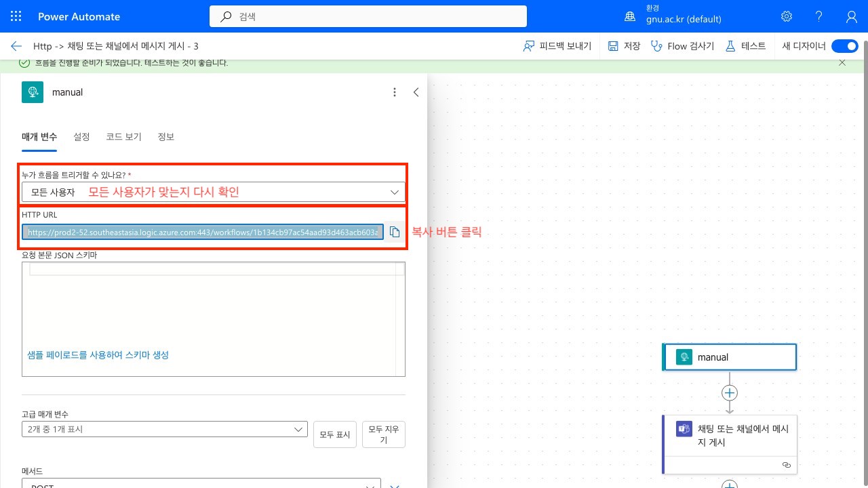The height and width of the screenshot is (488, 868).
Task: Click the 모두 표시 button
Action: (334, 434)
